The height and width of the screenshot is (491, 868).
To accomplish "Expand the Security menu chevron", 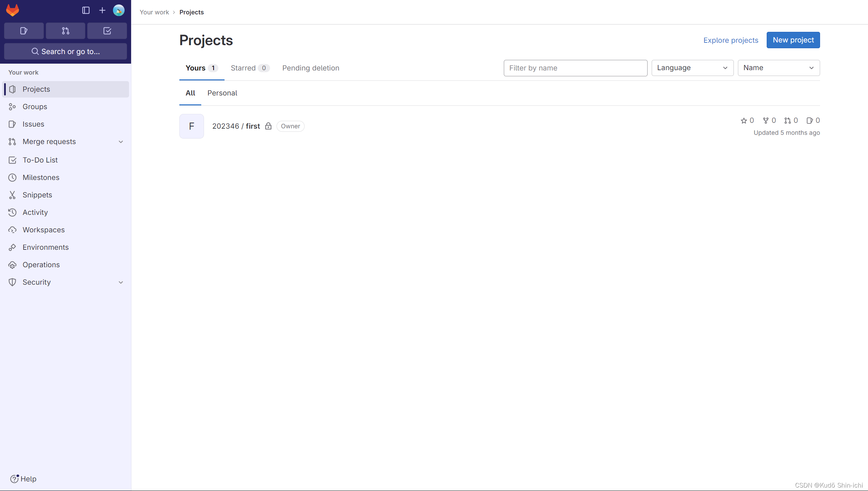I will (122, 282).
